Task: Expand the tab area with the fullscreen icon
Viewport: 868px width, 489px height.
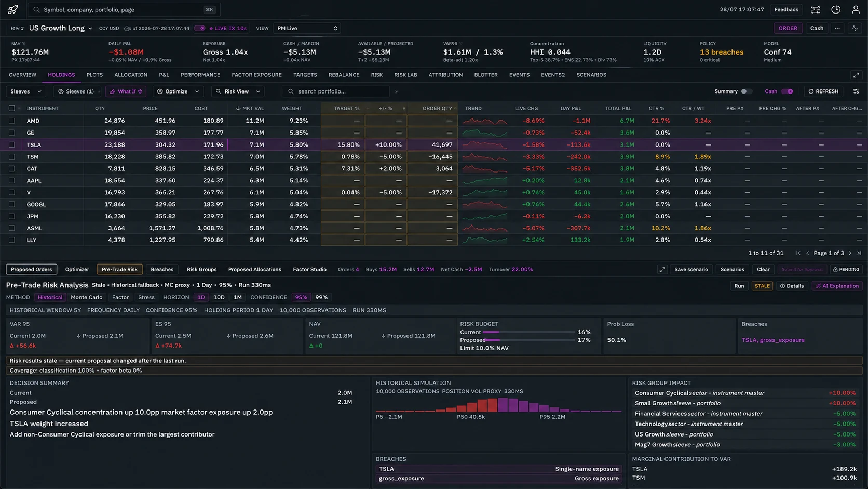Action: click(x=856, y=75)
